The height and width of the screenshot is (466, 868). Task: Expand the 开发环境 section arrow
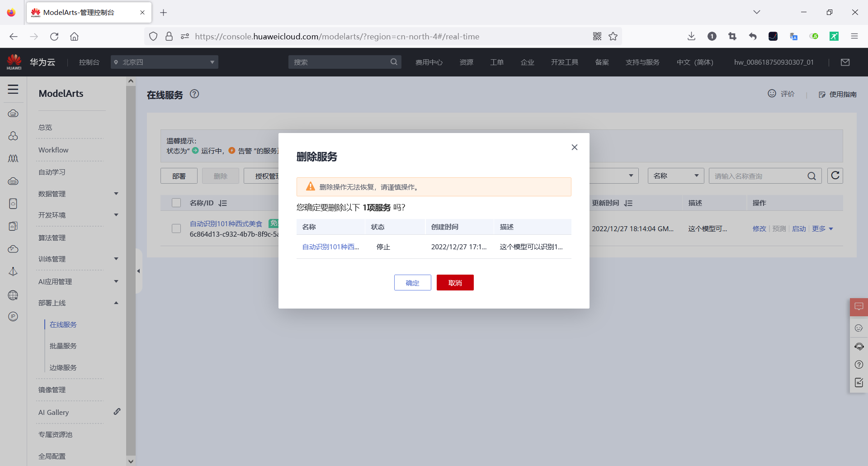point(116,215)
